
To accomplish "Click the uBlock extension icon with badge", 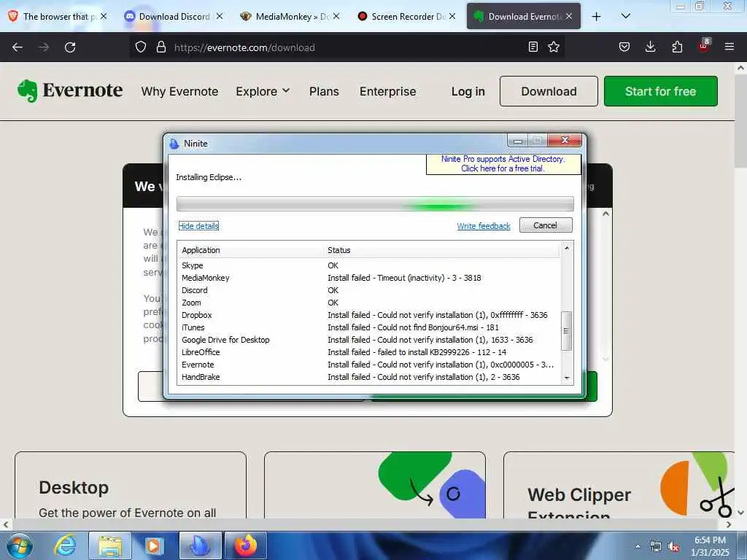I will (704, 46).
